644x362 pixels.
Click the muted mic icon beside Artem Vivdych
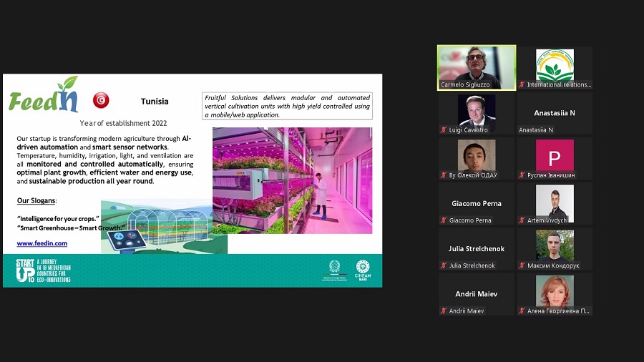coord(522,220)
